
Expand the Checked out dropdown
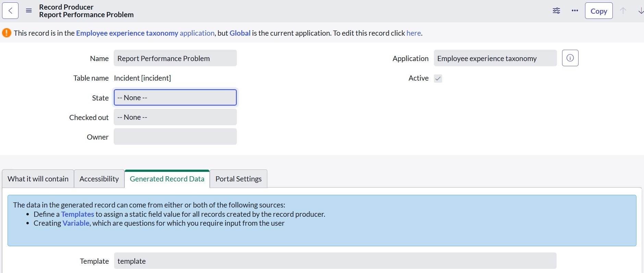175,117
